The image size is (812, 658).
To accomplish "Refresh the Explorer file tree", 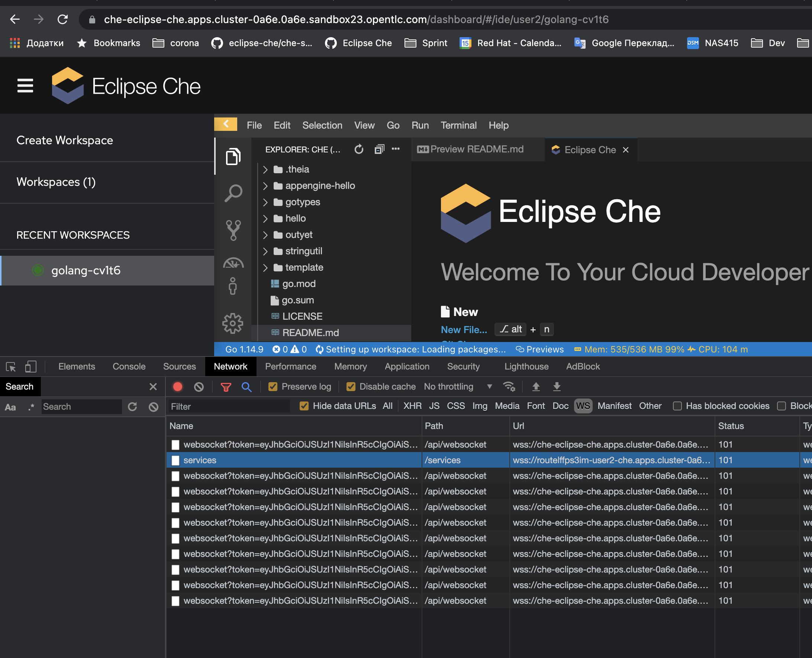I will 359,149.
